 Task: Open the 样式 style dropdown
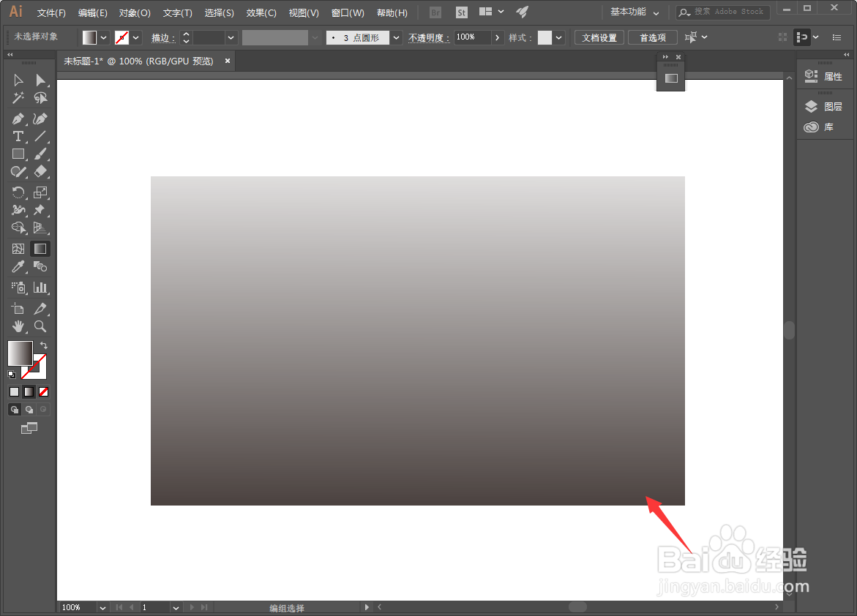pos(558,38)
